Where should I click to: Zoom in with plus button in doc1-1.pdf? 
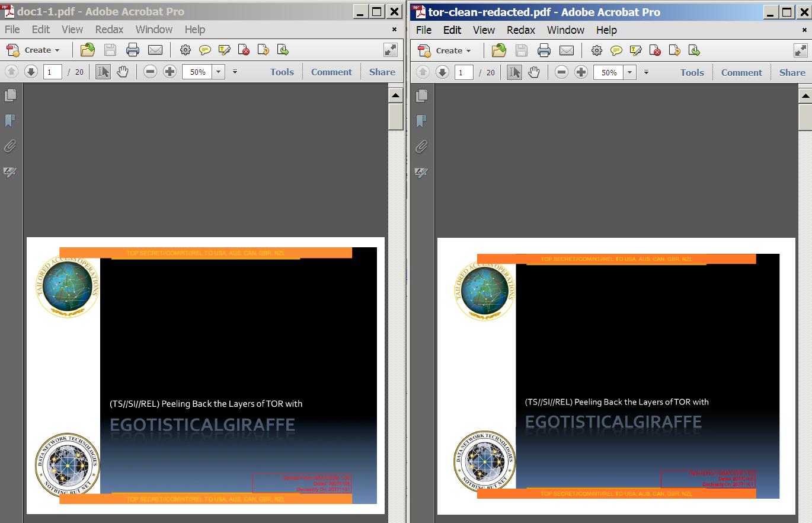click(170, 72)
